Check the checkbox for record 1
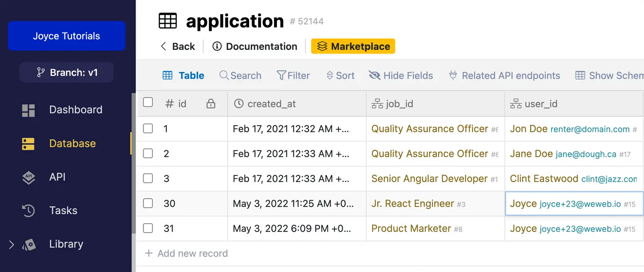Viewport: 644px width, 272px height. point(148,128)
